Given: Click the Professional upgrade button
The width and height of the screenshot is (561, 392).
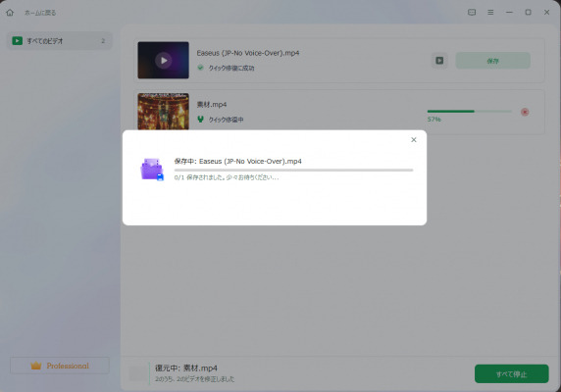Looking at the screenshot, I should 60,366.
